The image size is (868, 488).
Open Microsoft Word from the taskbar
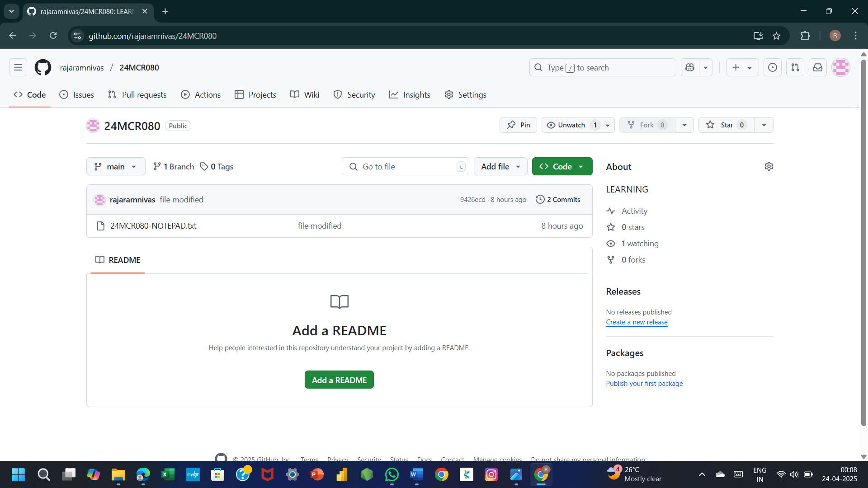pos(416,474)
